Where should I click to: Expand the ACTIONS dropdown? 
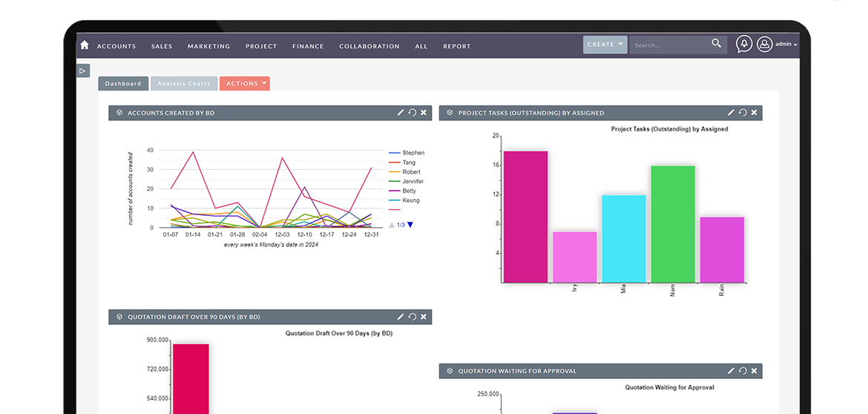coord(245,84)
